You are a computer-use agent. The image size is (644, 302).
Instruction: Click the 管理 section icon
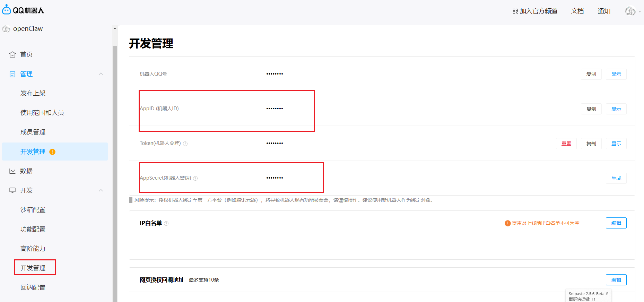pyautogui.click(x=12, y=74)
